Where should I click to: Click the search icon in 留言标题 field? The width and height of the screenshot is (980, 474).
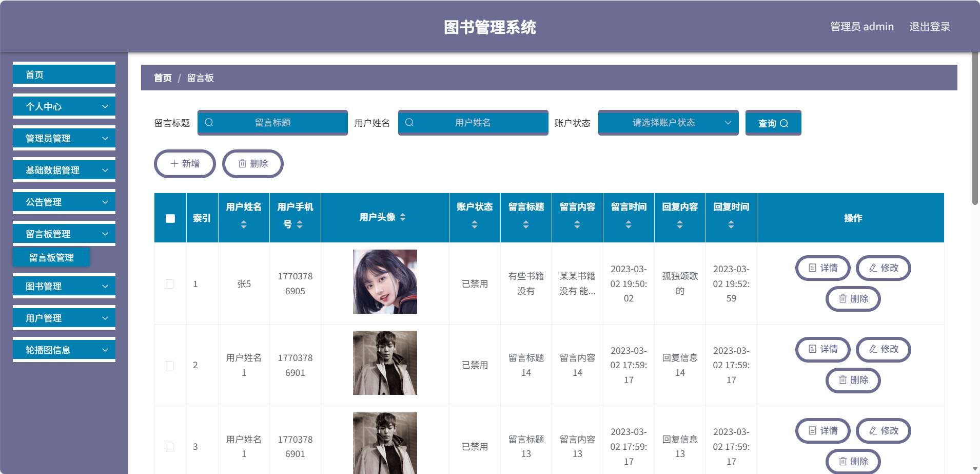tap(209, 122)
